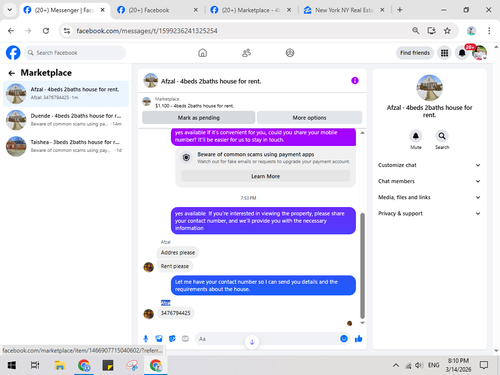The height and width of the screenshot is (375, 500).
Task: Send a thumbs up like
Action: (x=359, y=339)
